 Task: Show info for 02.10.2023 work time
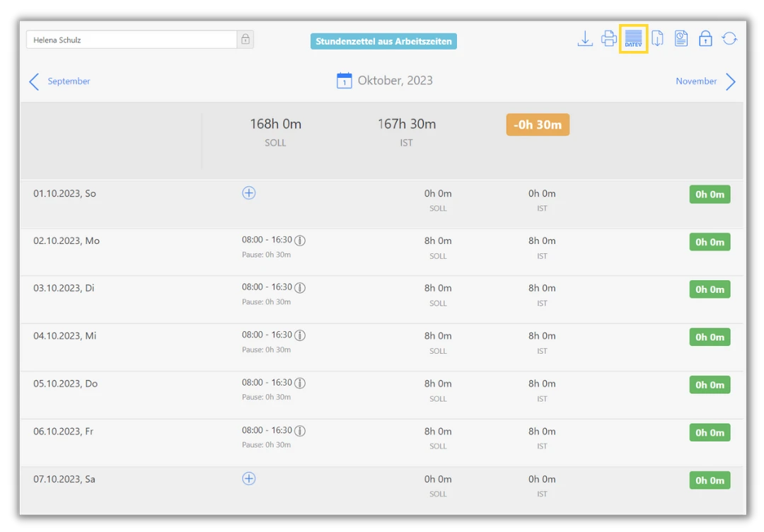[300, 241]
